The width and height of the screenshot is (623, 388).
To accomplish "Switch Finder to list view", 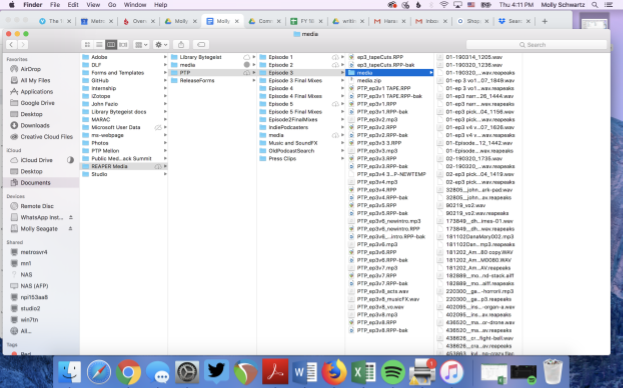I will (99, 44).
